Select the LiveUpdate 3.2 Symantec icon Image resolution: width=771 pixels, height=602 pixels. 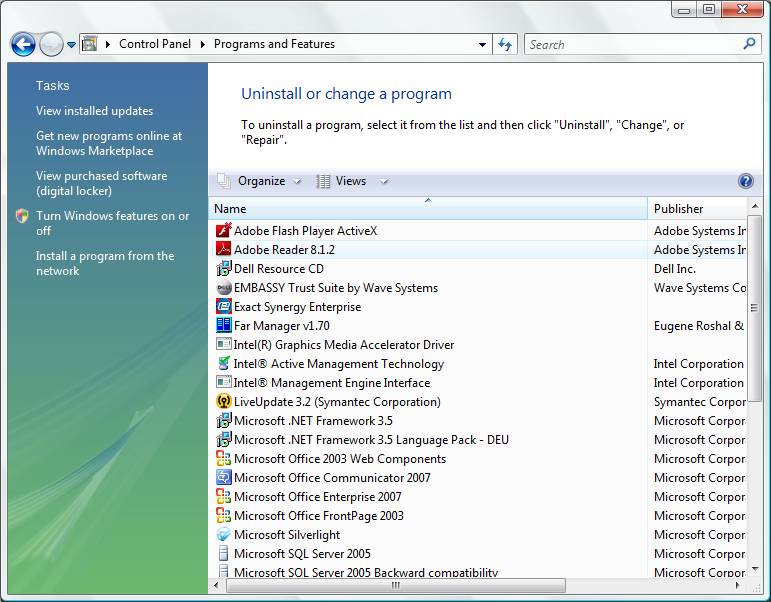pyautogui.click(x=224, y=402)
